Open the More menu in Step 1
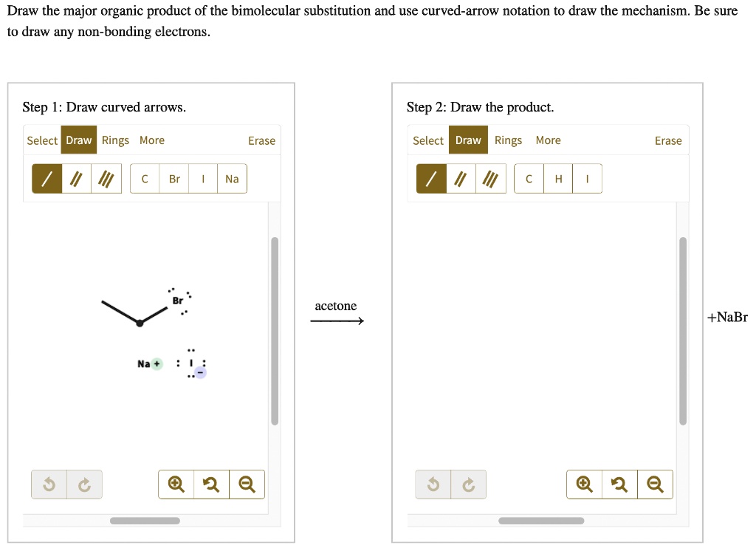This screenshot has width=756, height=548. pyautogui.click(x=153, y=140)
